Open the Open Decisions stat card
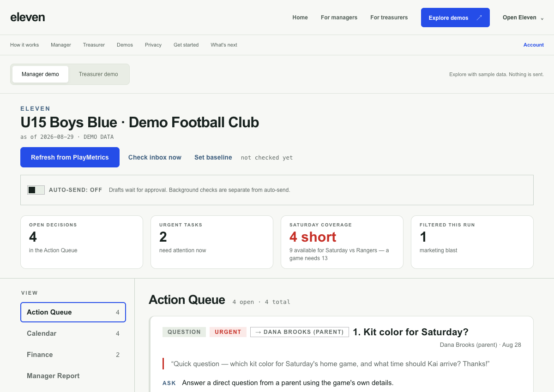Viewport: 554px width, 392px height. click(82, 242)
